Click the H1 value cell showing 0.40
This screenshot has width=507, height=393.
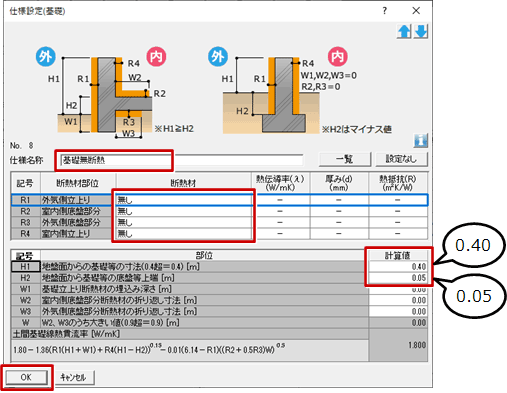point(398,267)
